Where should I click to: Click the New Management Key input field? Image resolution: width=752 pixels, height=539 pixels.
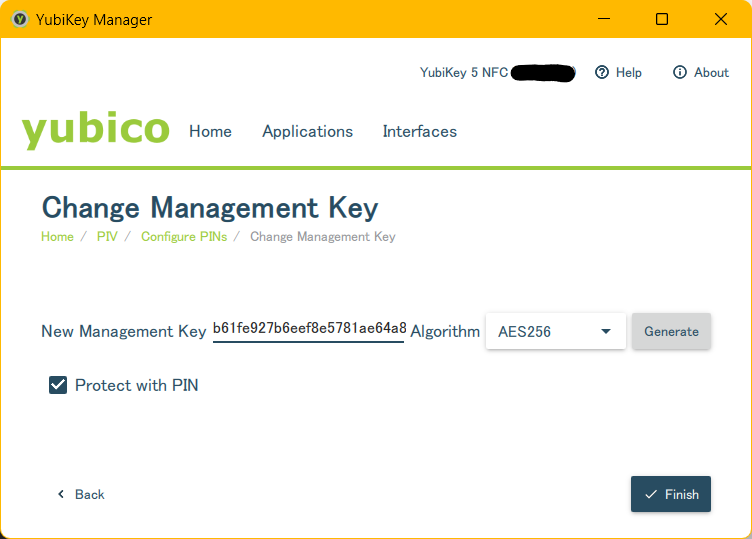point(309,329)
